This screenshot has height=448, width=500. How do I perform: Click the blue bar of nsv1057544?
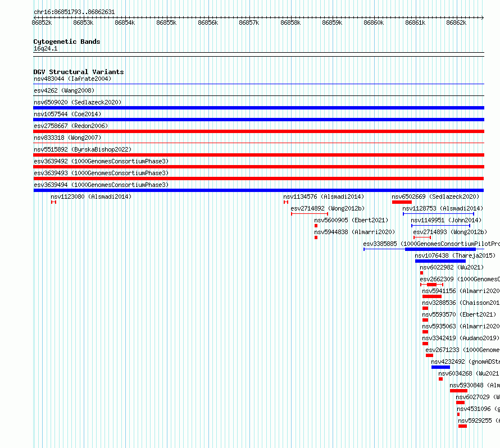pos(258,120)
